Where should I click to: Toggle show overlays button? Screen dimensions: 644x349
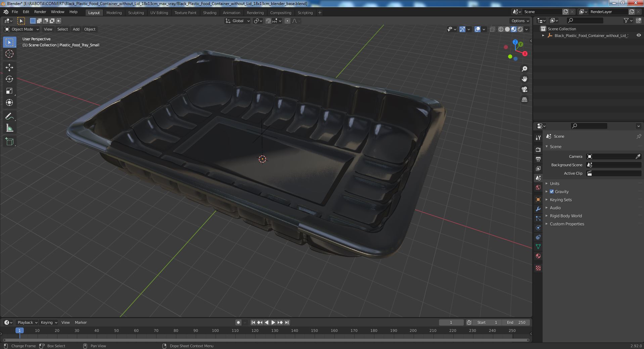click(477, 29)
